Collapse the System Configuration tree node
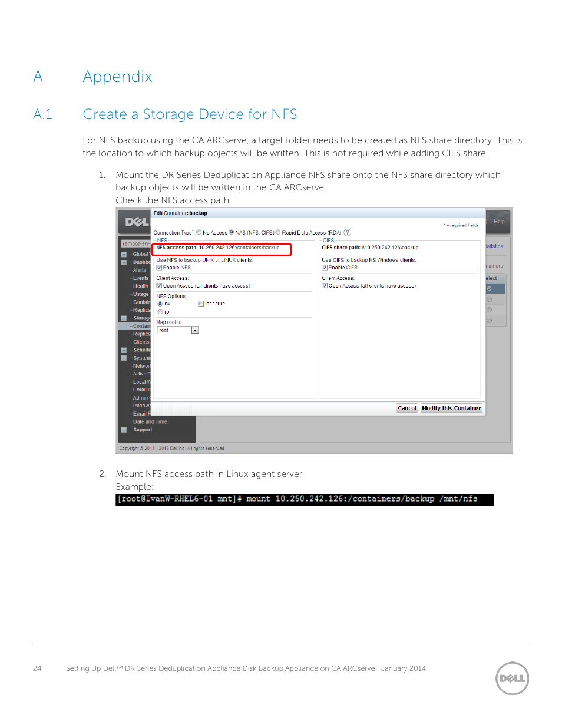 click(x=124, y=358)
